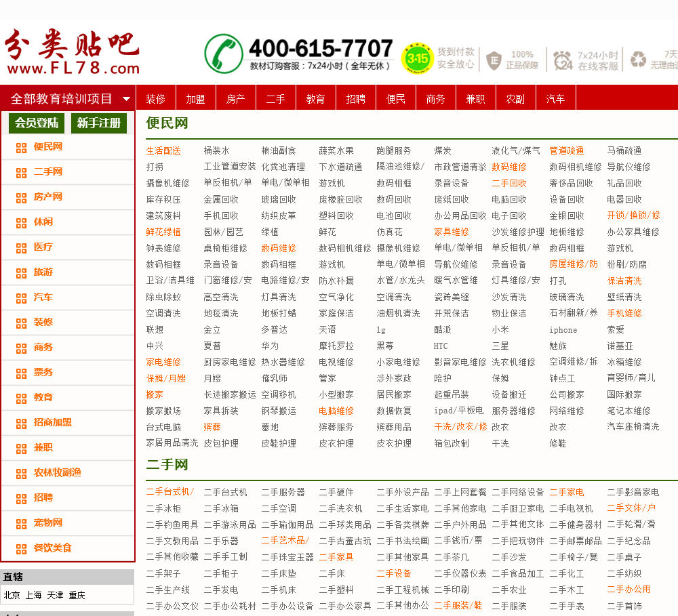The image size is (678, 616).
Task: Click the grid icon beside 便民网
Action: point(21,148)
